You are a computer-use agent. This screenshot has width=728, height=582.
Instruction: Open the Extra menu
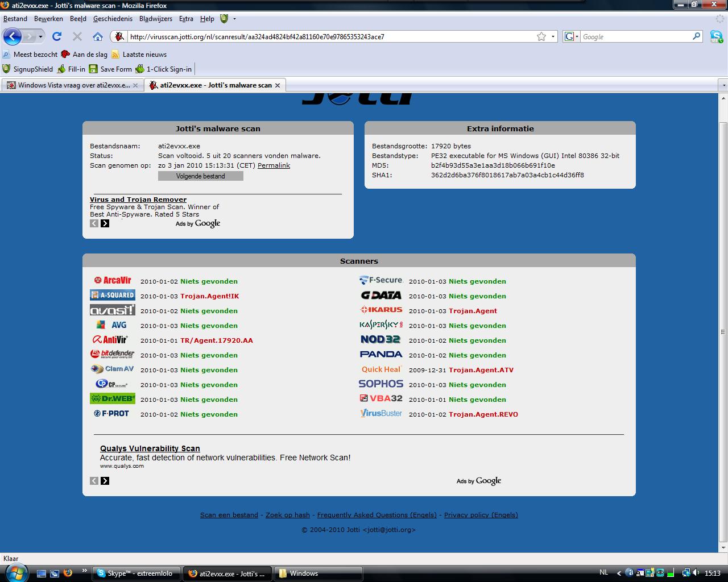coord(186,19)
